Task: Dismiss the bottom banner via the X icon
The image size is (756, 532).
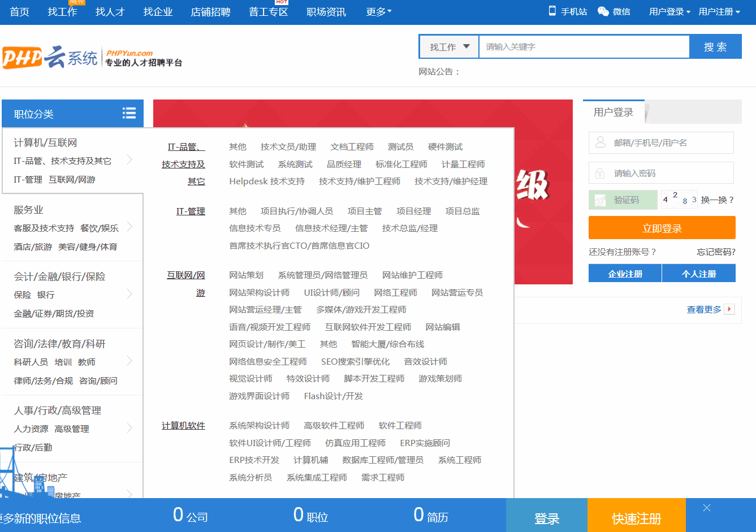Action: [706, 508]
